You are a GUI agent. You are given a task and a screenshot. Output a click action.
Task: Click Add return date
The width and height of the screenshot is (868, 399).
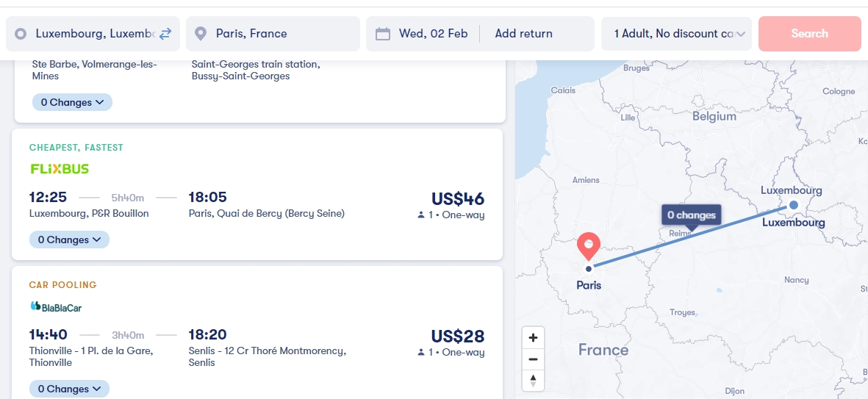tap(524, 34)
